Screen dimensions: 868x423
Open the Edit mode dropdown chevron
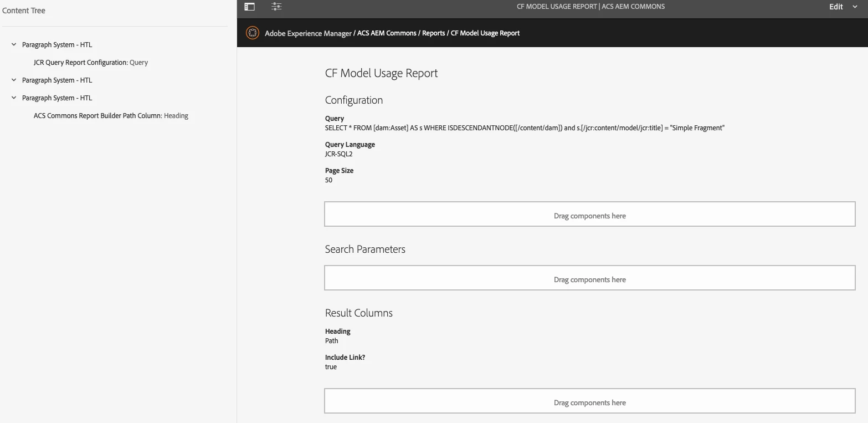coord(855,7)
